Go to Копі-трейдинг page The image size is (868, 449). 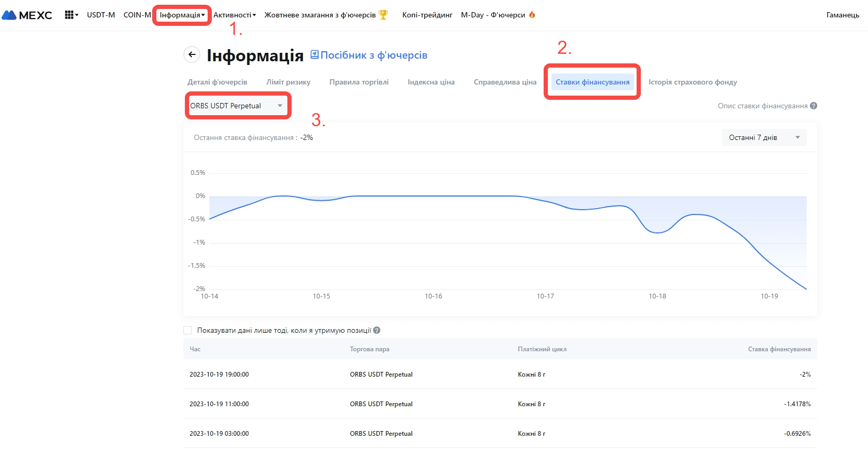coord(427,15)
